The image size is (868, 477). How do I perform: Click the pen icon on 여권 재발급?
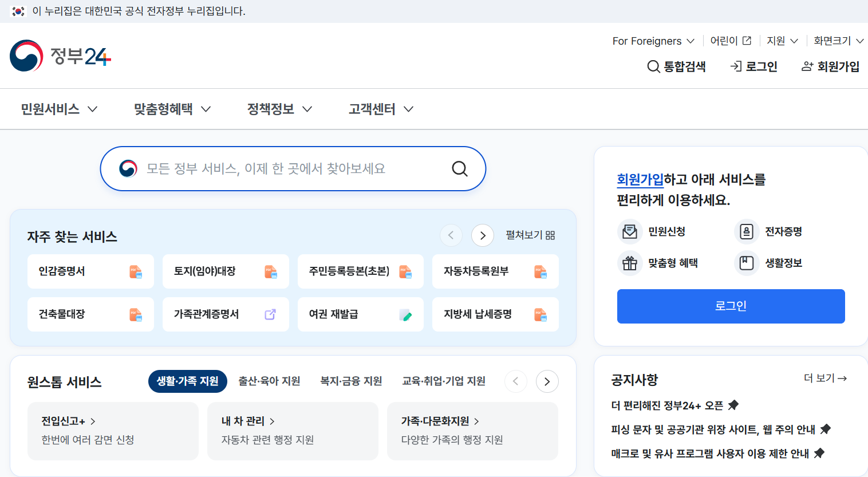point(407,314)
